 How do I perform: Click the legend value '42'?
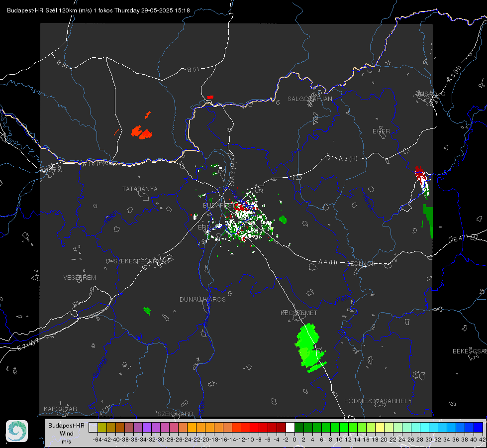[482, 440]
